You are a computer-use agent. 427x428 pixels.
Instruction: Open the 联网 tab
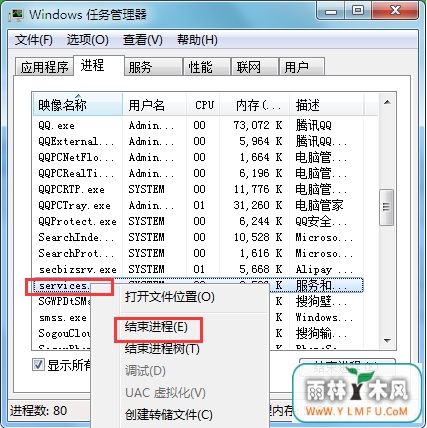255,67
